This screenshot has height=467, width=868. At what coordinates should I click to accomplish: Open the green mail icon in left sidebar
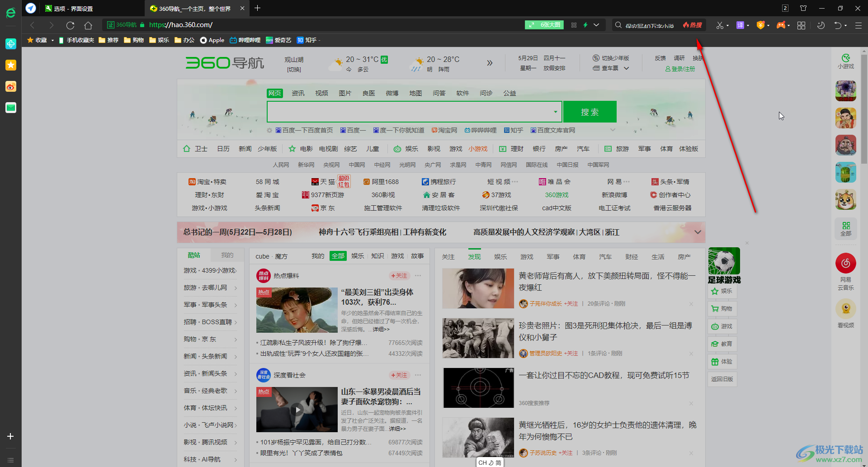(x=11, y=108)
